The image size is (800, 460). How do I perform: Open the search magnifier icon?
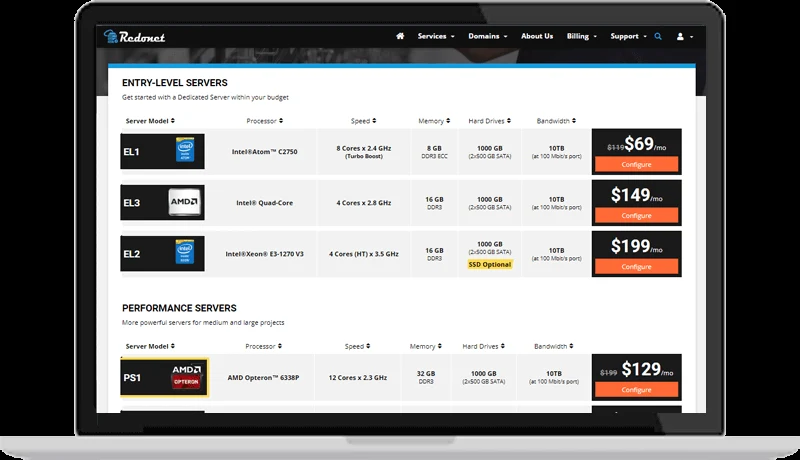(x=658, y=37)
